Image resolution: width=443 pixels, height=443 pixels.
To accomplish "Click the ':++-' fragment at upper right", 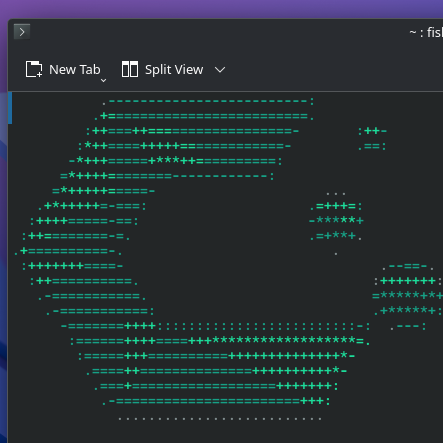I will [373, 131].
